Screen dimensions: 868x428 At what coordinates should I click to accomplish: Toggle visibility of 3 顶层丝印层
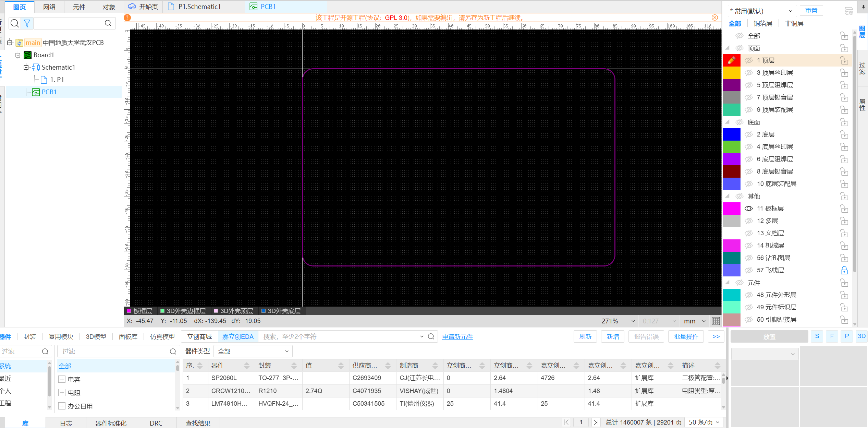[749, 73]
